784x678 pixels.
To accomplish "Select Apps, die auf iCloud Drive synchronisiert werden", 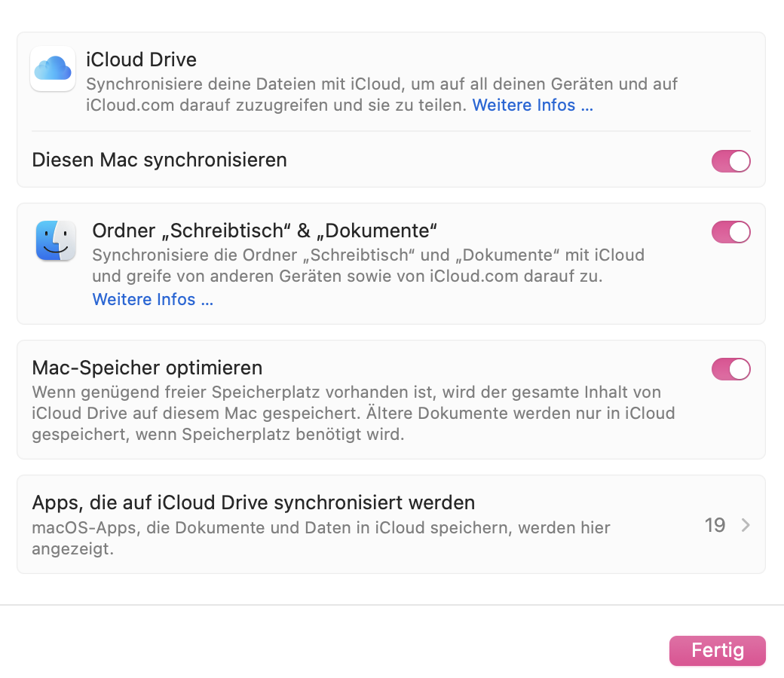I will click(253, 502).
